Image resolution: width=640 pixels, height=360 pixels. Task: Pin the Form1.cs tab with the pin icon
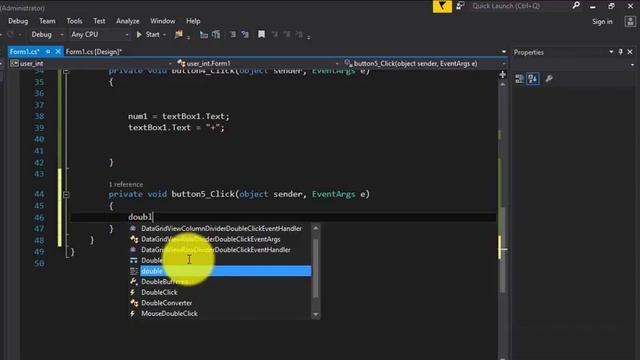click(48, 51)
